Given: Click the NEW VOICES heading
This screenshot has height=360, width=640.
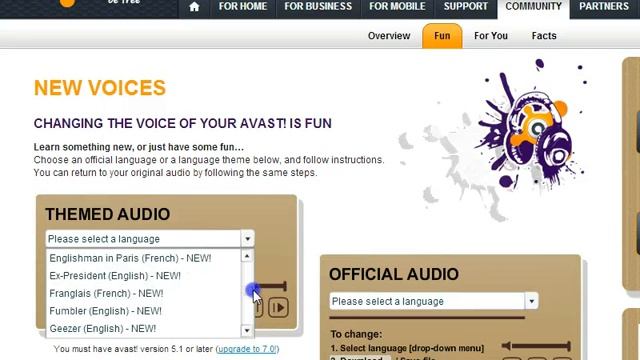Looking at the screenshot, I should click(x=100, y=88).
